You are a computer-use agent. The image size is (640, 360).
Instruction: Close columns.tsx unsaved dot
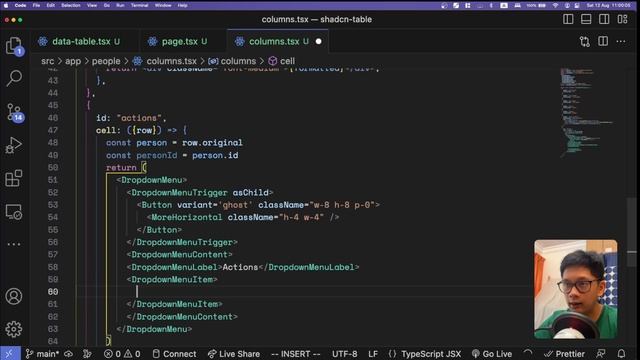pyautogui.click(x=318, y=41)
